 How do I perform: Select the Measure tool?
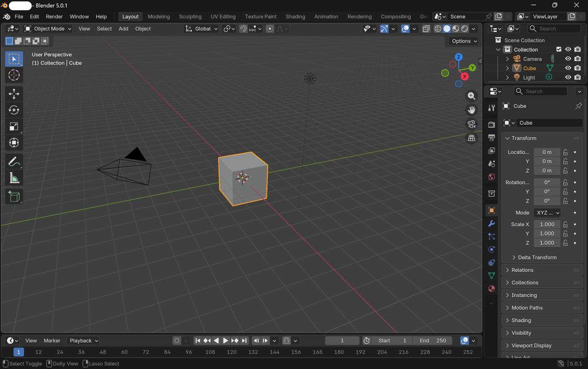tap(14, 178)
